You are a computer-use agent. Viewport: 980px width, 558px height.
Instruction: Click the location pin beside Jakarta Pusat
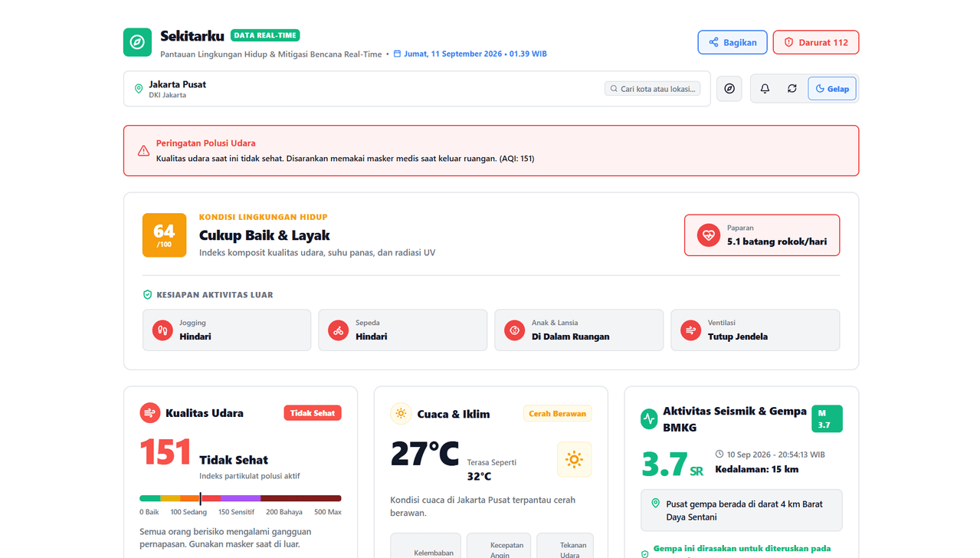[x=139, y=89]
